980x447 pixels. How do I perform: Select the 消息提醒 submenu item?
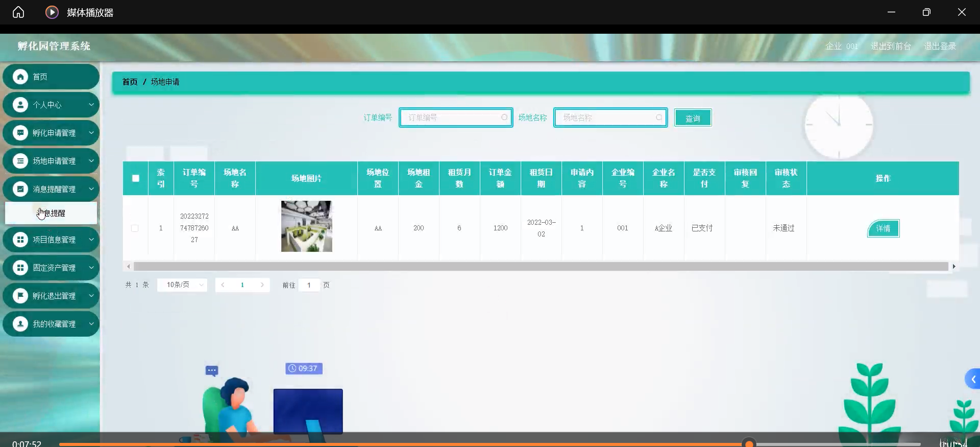[51, 213]
